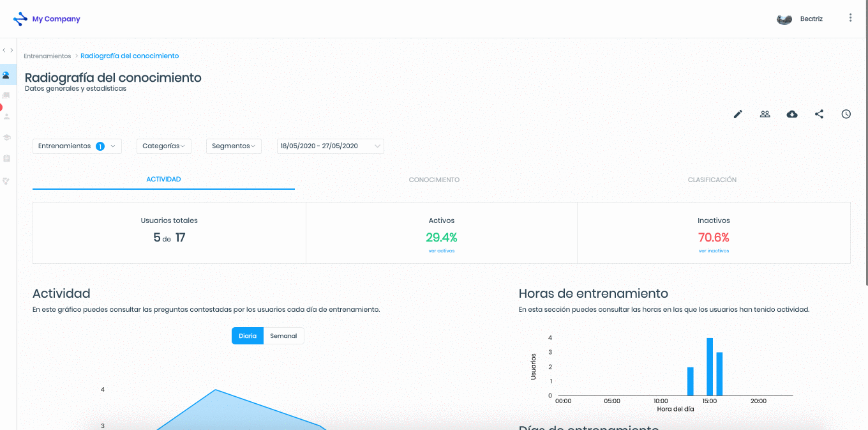
Task: Open the chat messages sidebar icon
Action: point(6,96)
